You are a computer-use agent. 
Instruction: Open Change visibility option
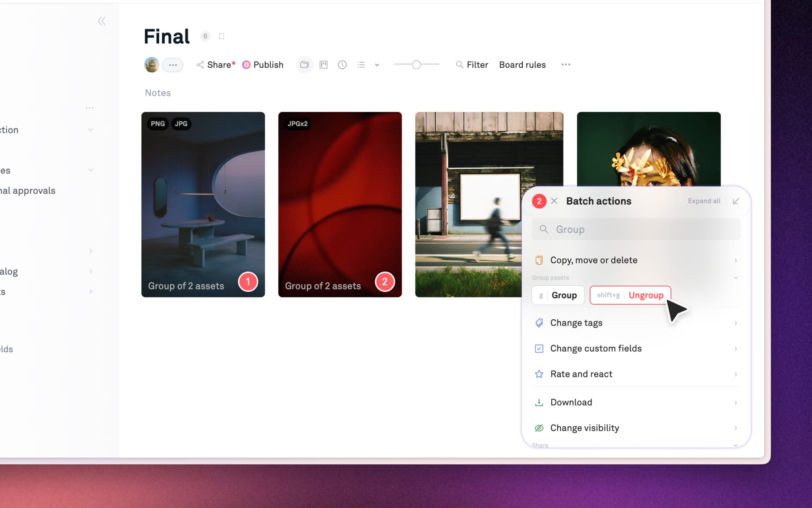click(585, 428)
